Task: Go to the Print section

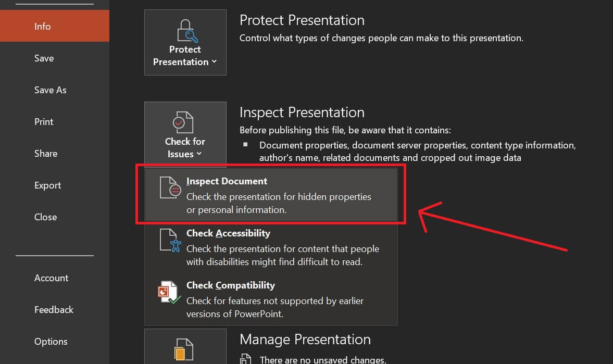Action: (43, 121)
